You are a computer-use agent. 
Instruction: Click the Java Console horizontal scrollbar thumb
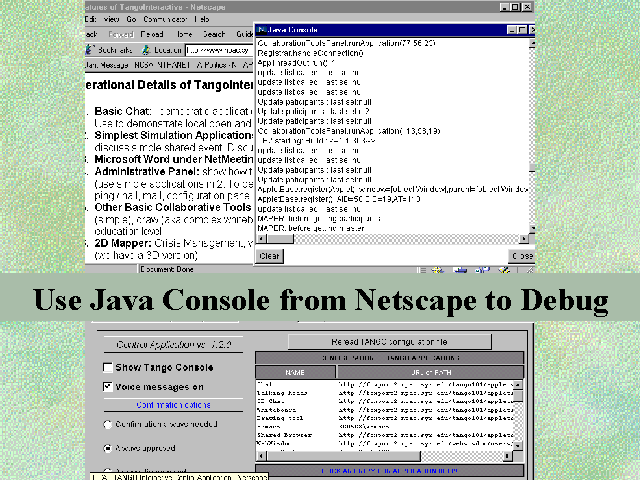tap(280, 239)
